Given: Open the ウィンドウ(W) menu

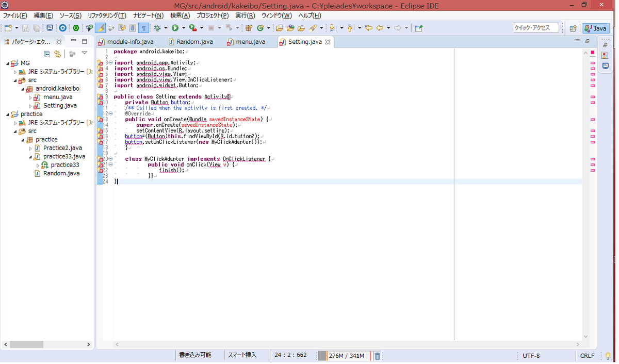Looking at the screenshot, I should pyautogui.click(x=276, y=15).
